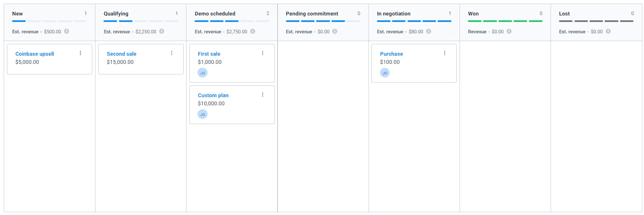Open the Coinbase upsell deal
The width and height of the screenshot is (644, 215).
tap(35, 54)
